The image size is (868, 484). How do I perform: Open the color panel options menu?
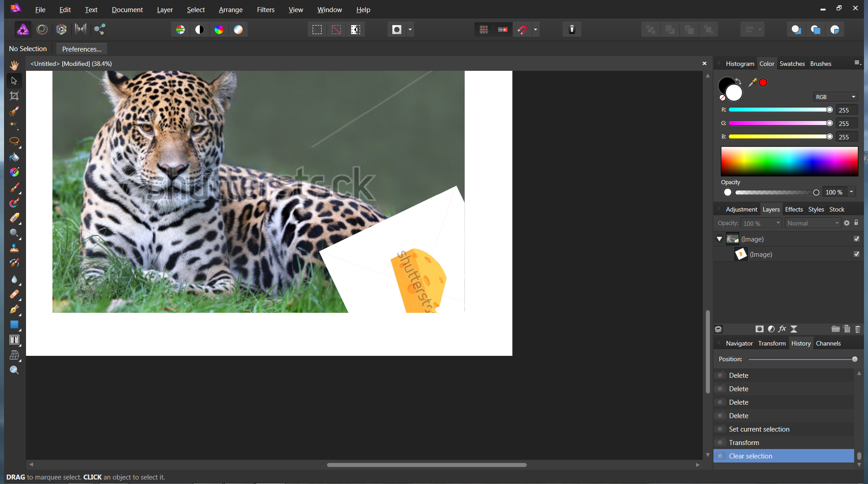coord(858,63)
